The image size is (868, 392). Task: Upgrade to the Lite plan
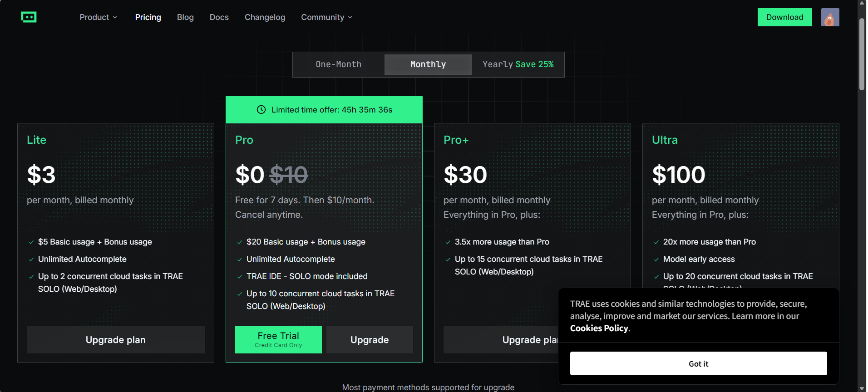point(116,340)
